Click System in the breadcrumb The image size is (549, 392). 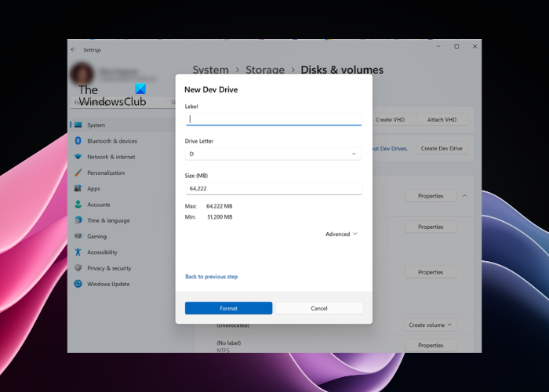pos(210,70)
